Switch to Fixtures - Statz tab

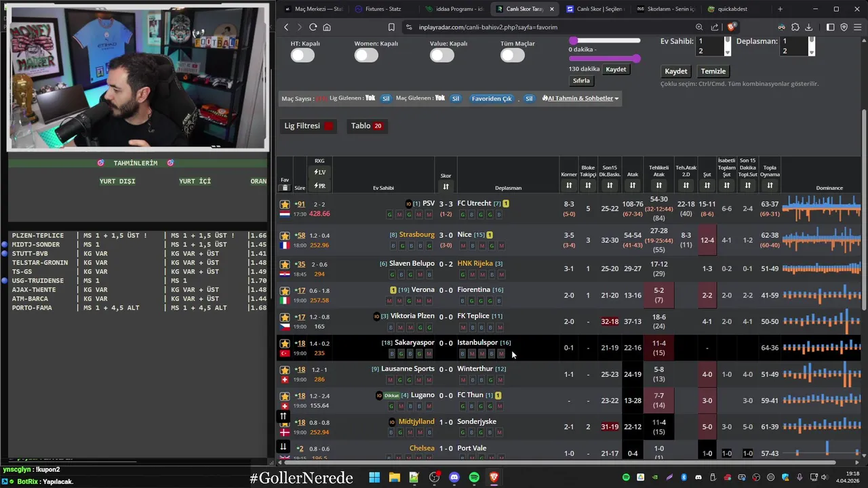click(383, 9)
